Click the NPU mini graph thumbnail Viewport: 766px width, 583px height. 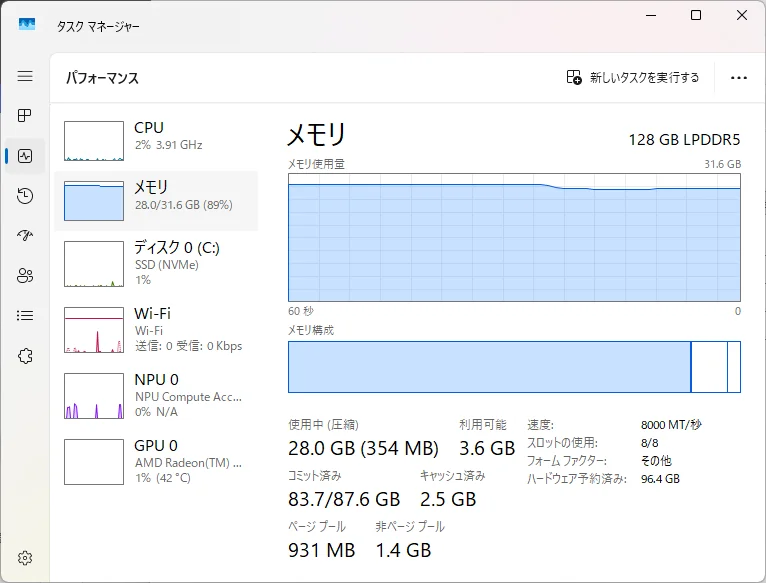coord(94,396)
